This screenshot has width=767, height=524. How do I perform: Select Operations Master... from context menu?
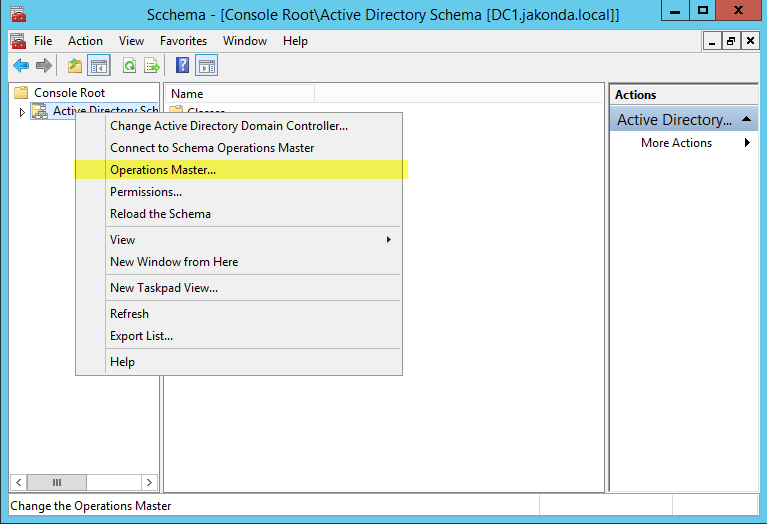coord(163,170)
